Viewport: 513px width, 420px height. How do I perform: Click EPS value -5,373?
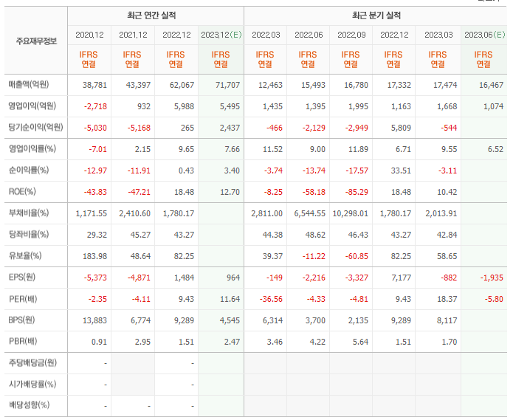95,278
